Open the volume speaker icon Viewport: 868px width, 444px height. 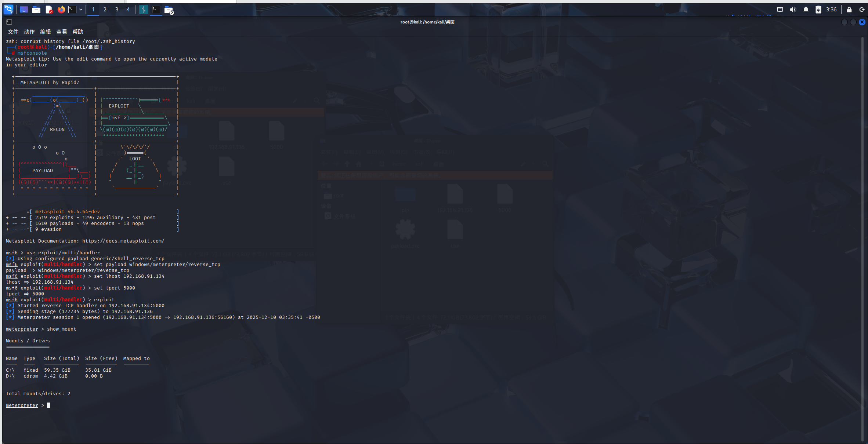tap(793, 10)
